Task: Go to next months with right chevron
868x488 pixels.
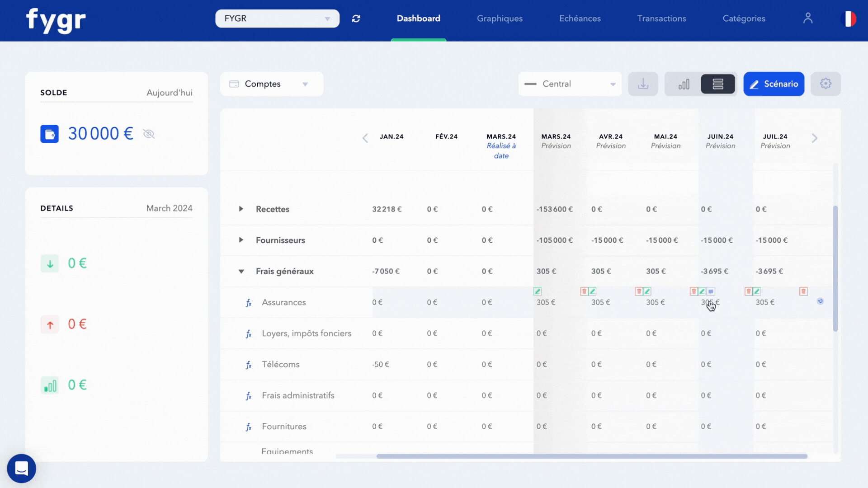Action: (815, 138)
